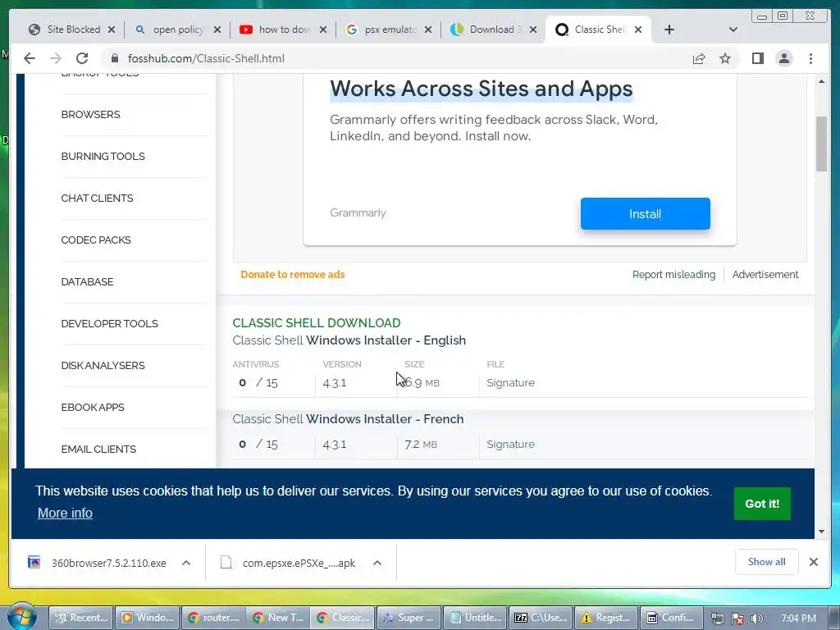840x630 pixels.
Task: Close the downloads bar
Action: click(x=813, y=561)
